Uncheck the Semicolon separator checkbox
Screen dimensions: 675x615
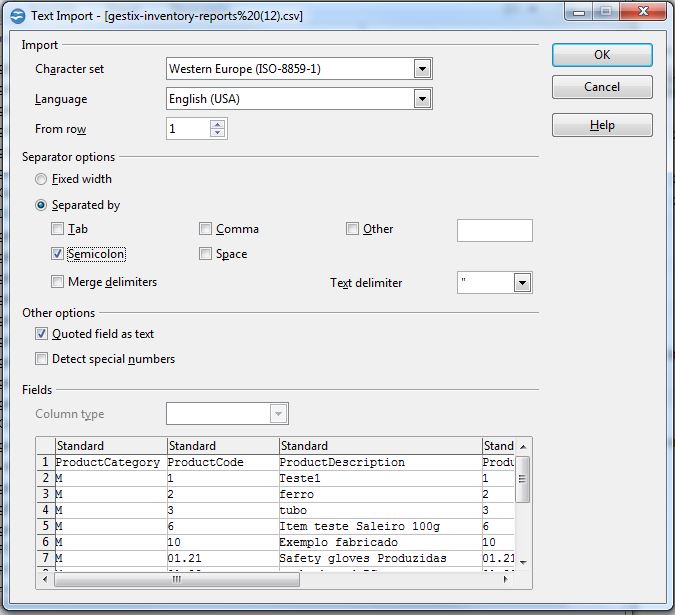click(x=57, y=254)
